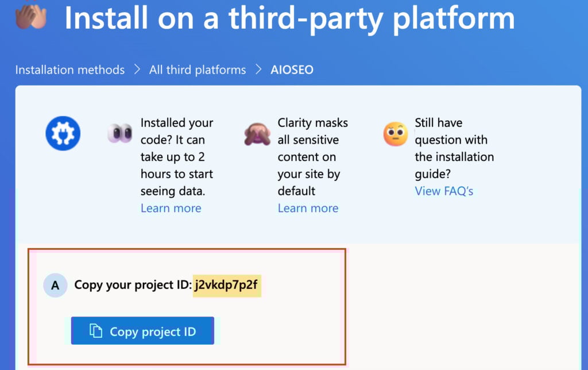Click the 'Copy your project ID:' label

point(133,285)
